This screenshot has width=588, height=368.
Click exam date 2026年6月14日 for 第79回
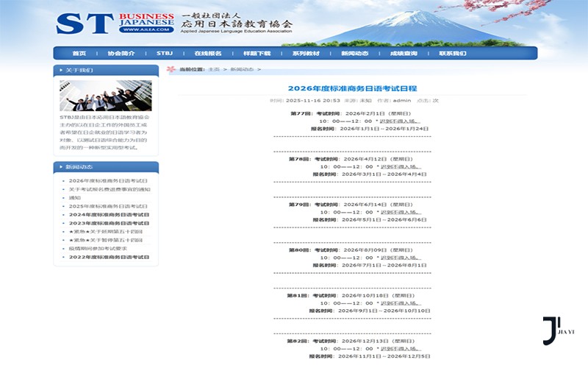pyautogui.click(x=365, y=205)
